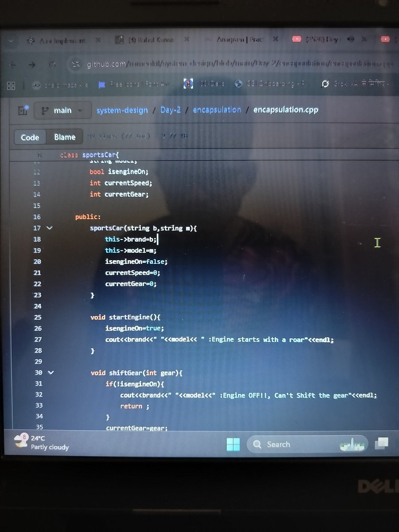Image resolution: width=399 pixels, height=532 pixels.
Task: Click 'this->brand=b;' code line
Action: pyautogui.click(x=130, y=239)
